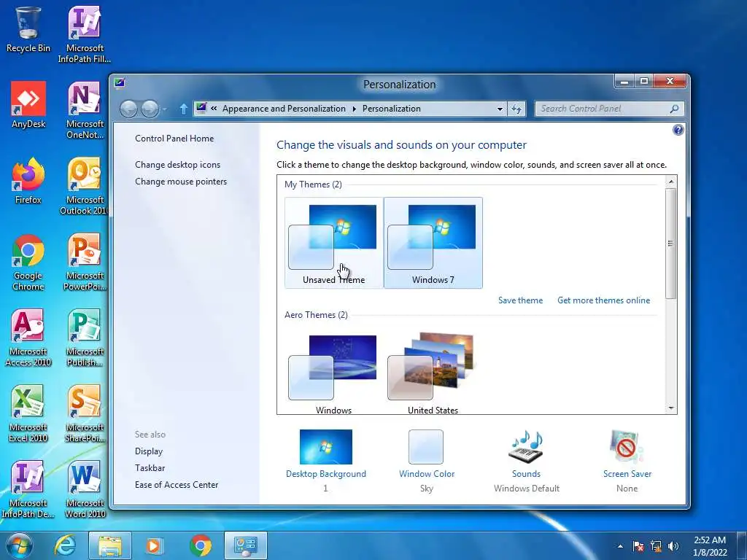Open the Sounds settings icon
The height and width of the screenshot is (560, 747).
click(x=526, y=447)
